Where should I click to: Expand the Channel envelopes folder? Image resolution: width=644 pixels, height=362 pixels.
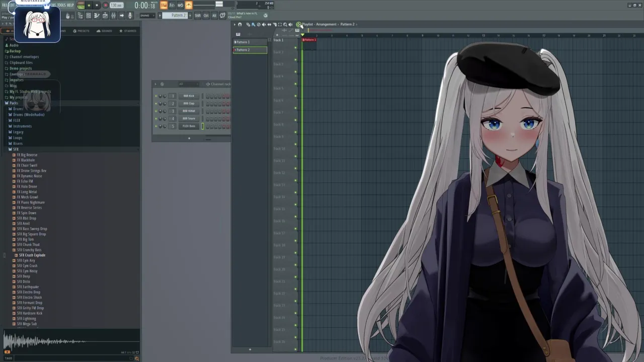click(24, 57)
